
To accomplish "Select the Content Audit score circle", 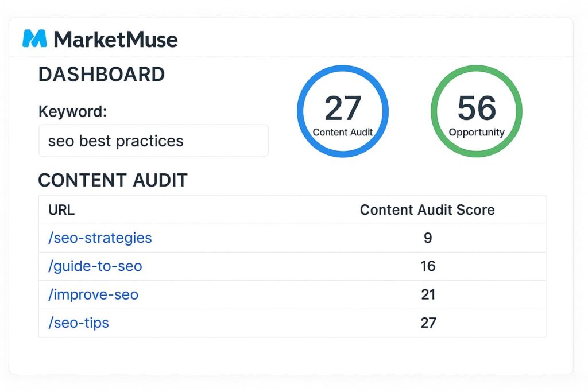I will (x=343, y=111).
